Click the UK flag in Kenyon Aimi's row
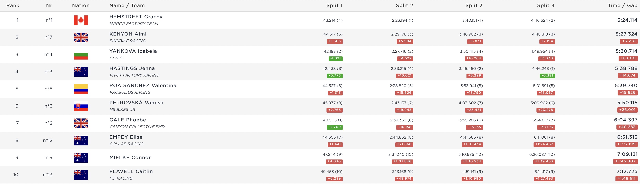The image size is (644, 187). tap(81, 37)
